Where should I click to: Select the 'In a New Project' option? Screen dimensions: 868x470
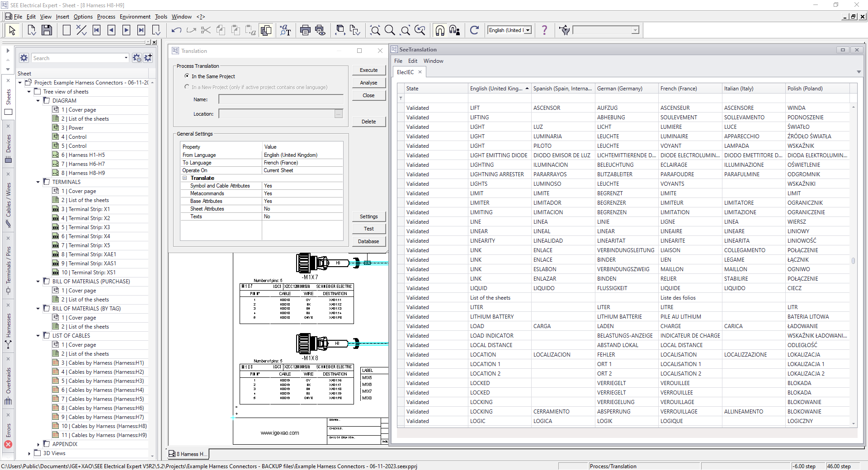click(187, 87)
